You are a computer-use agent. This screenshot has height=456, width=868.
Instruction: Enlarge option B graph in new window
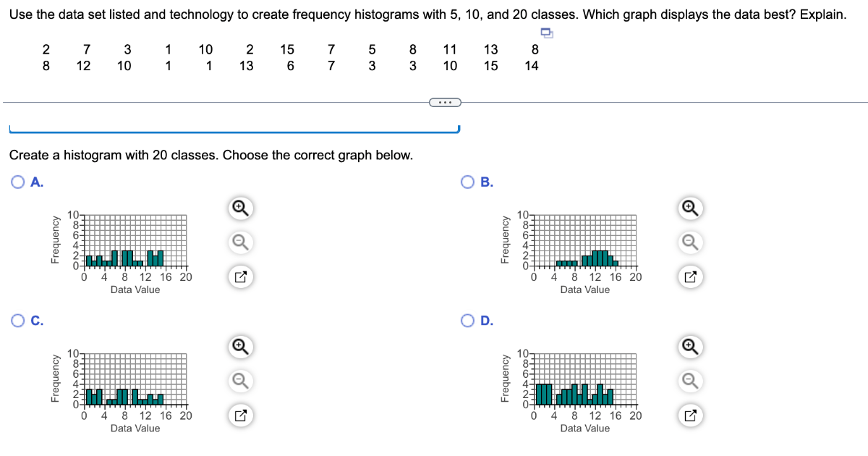(x=689, y=276)
